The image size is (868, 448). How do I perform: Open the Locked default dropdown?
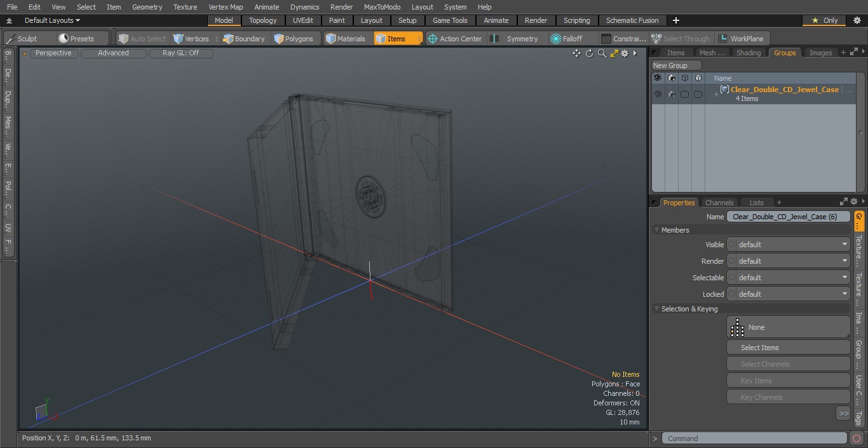coord(788,294)
